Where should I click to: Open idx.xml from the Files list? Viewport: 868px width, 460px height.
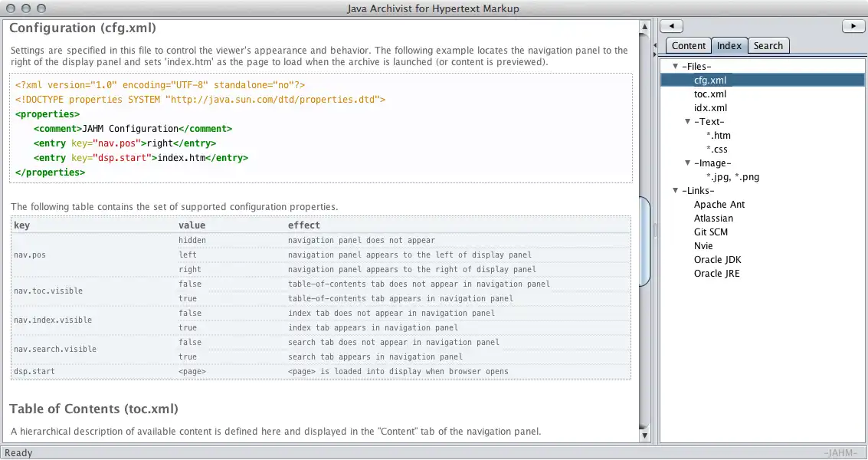point(710,108)
